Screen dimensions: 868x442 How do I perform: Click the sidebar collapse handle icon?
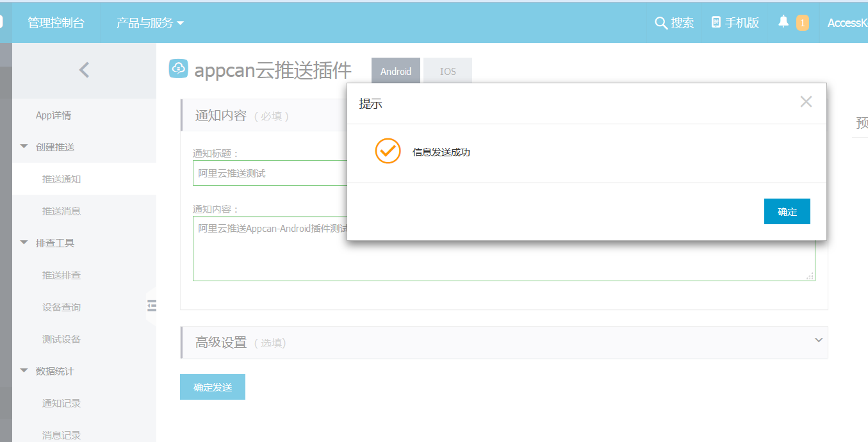click(152, 306)
